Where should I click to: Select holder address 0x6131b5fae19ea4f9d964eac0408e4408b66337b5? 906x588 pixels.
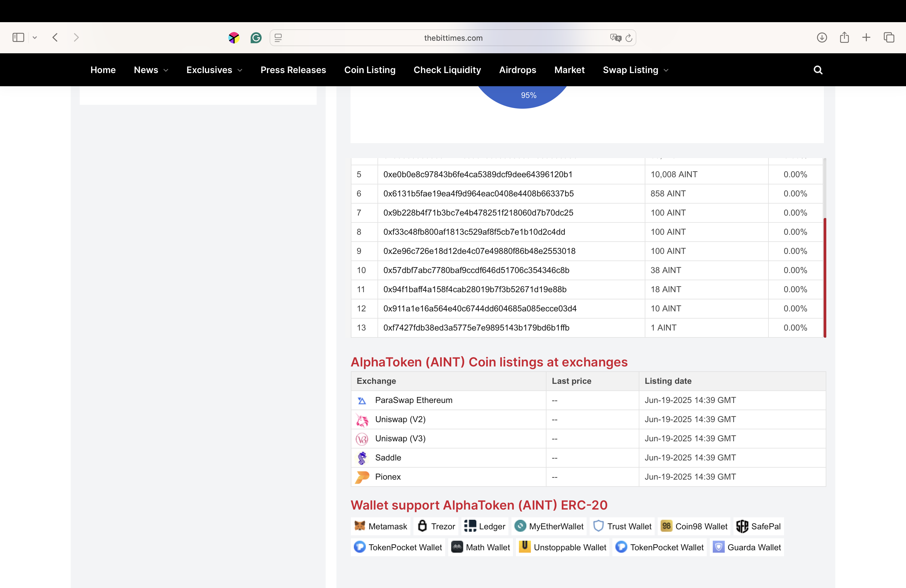click(478, 194)
